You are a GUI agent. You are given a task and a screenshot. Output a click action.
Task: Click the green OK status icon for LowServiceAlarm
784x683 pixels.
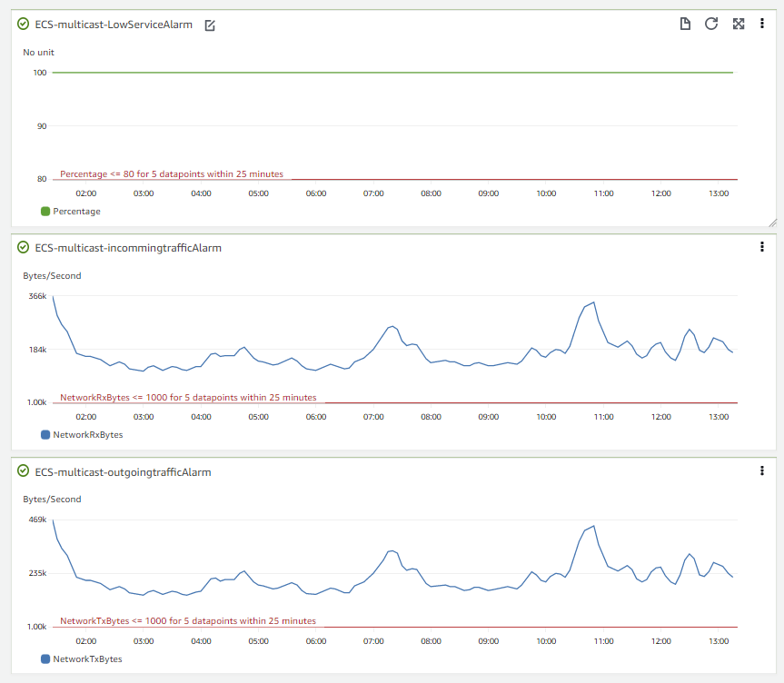[x=24, y=25]
